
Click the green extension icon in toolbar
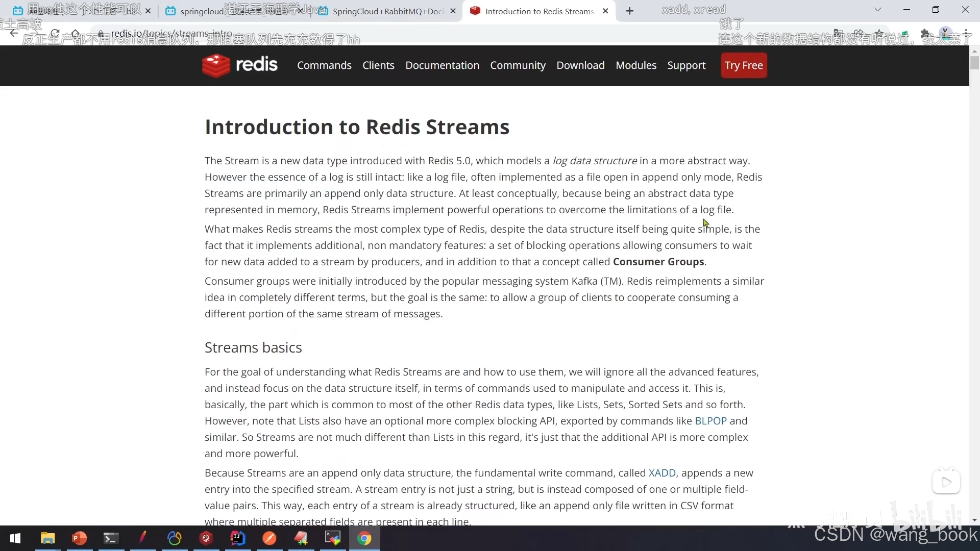coord(904,34)
